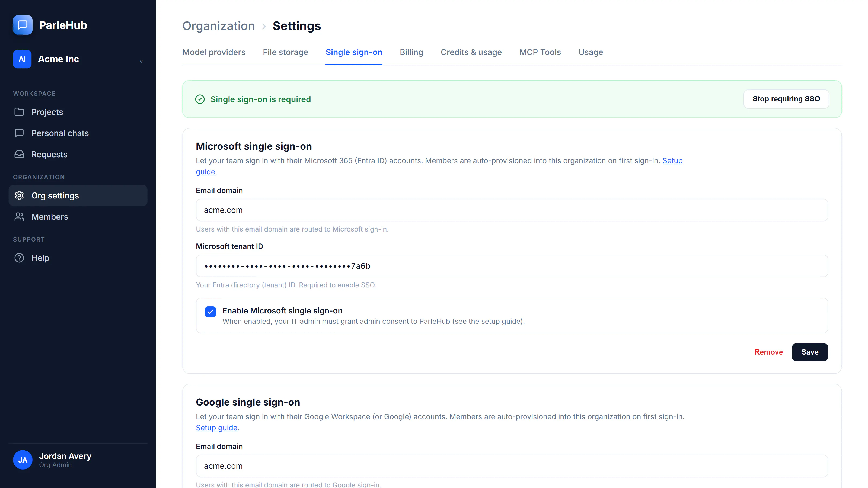Click the green check circle in SSO banner

click(200, 99)
